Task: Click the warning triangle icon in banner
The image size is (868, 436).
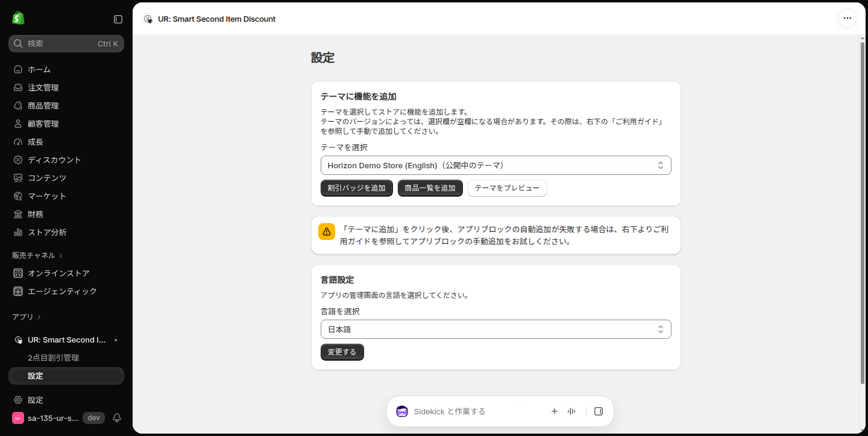Action: pos(327,232)
